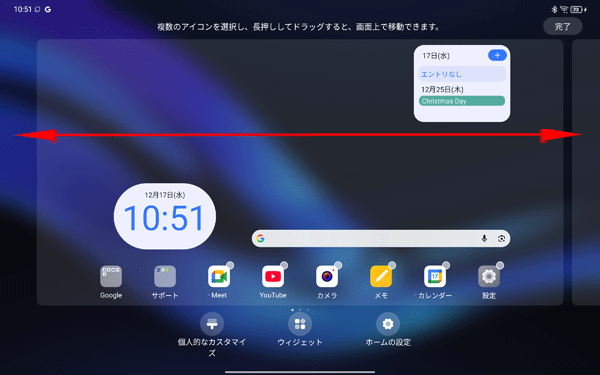Tap the Christmas Day event
The height and width of the screenshot is (375, 600).
tap(462, 101)
